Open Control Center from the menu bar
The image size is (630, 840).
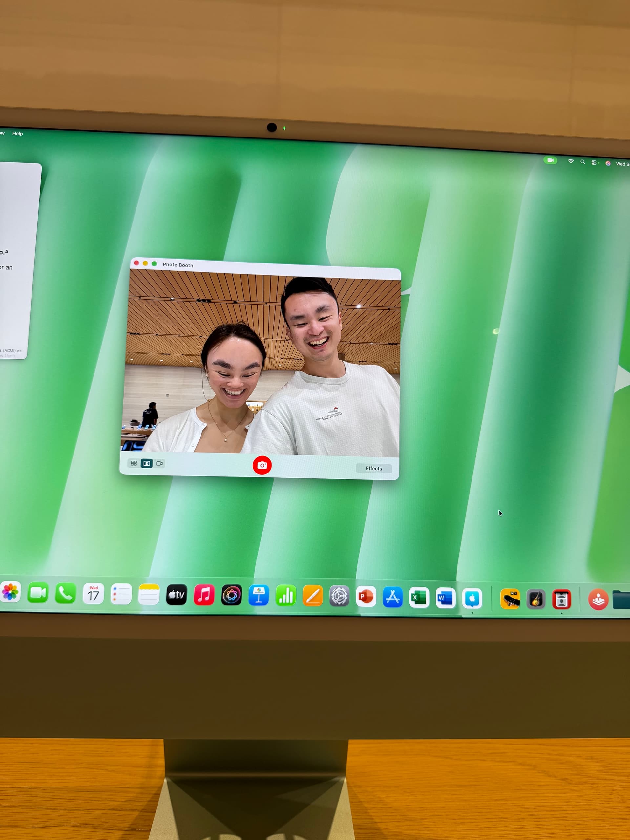(594, 162)
